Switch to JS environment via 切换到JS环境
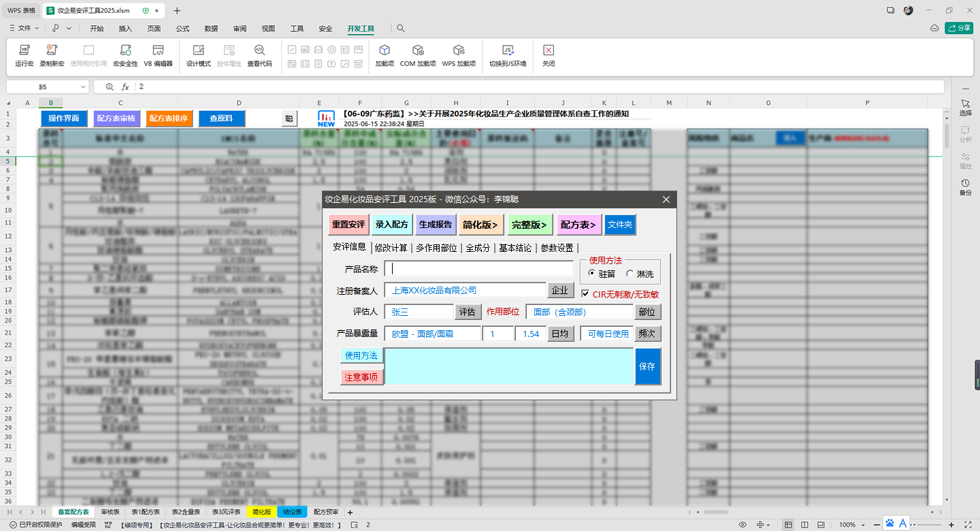Image resolution: width=980 pixels, height=531 pixels. click(508, 56)
